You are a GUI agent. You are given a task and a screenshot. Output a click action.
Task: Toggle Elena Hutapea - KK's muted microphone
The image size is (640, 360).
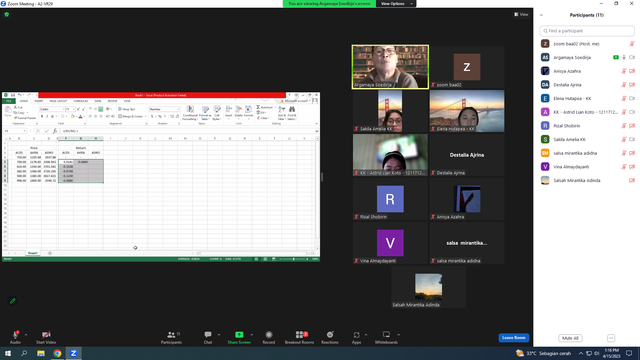(624, 98)
